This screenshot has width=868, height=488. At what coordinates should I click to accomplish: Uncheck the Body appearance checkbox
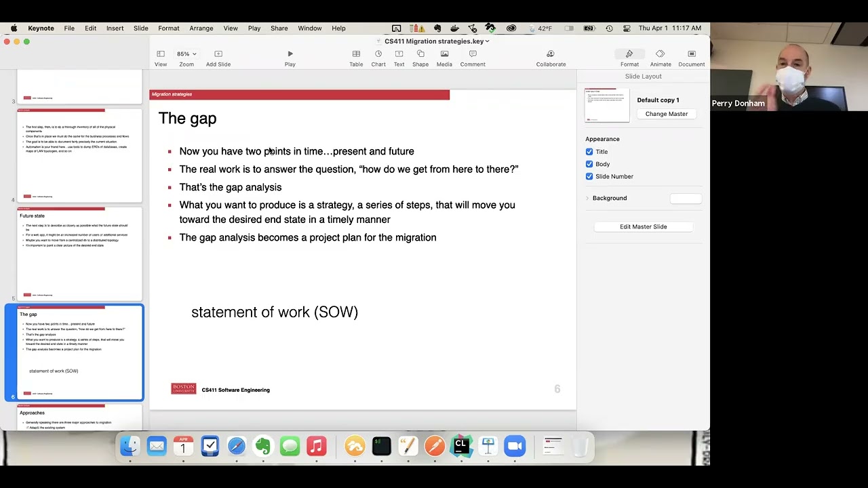click(x=589, y=164)
